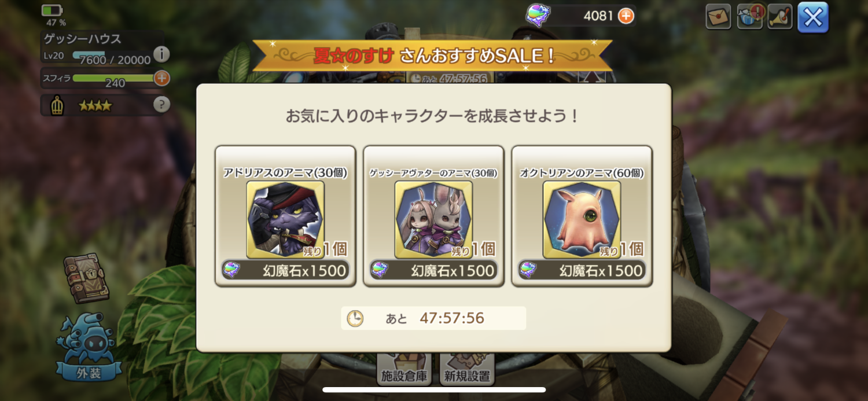
Task: Open the ゲッシーハウス info icon
Action: (x=161, y=54)
